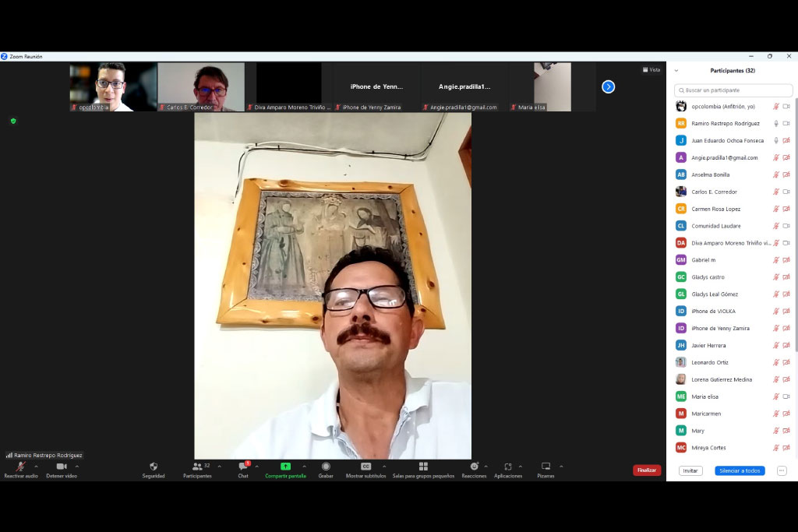Click the Silenciar a todos button
798x532 pixels.
740,470
